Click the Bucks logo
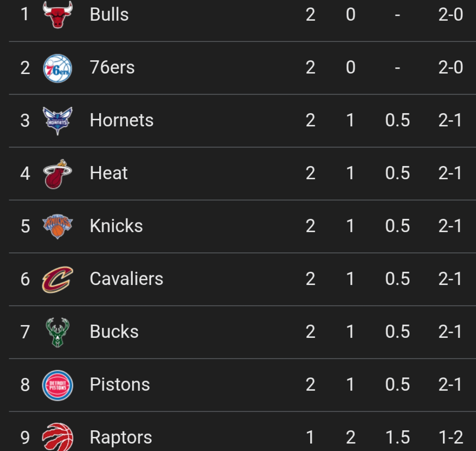Viewport: 476px width, 451px height. pos(57,331)
